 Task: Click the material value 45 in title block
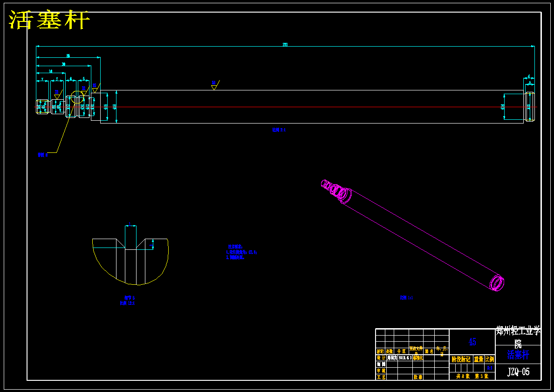(472, 342)
